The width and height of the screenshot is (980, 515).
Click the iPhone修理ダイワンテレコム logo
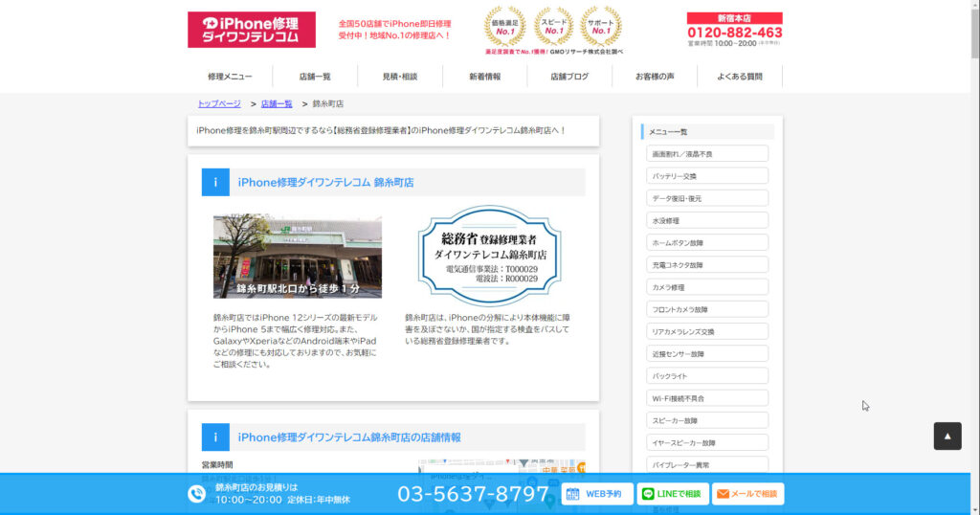[252, 30]
